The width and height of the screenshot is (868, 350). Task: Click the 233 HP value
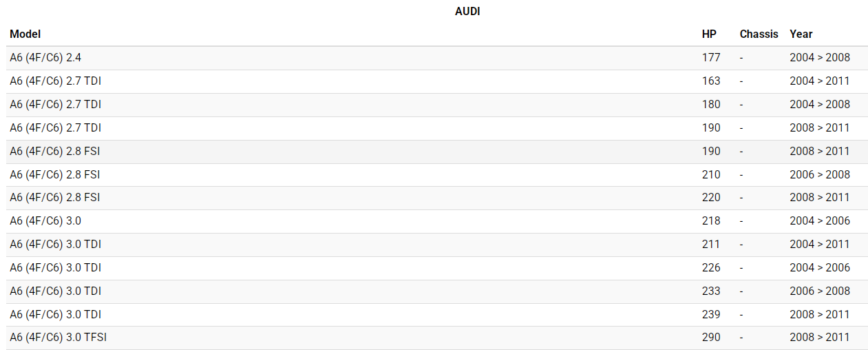(x=711, y=291)
